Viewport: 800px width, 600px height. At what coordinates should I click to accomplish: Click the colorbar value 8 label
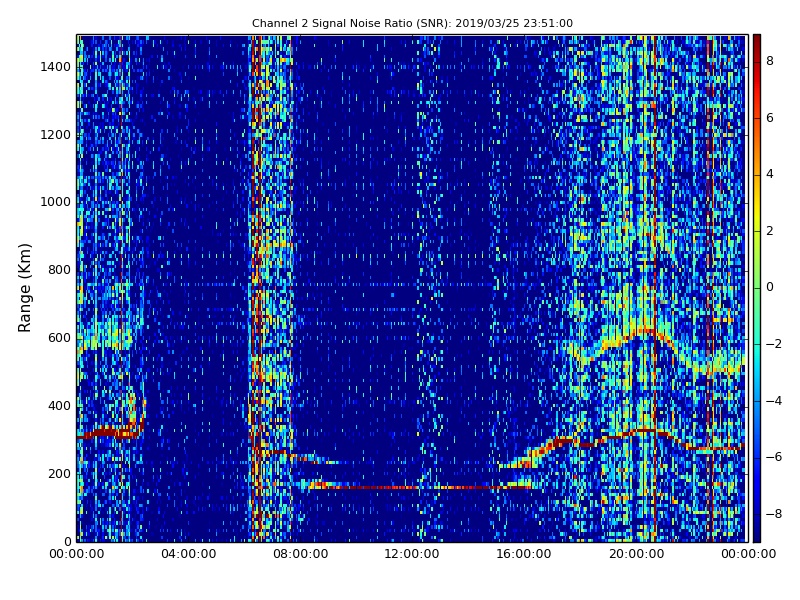770,61
